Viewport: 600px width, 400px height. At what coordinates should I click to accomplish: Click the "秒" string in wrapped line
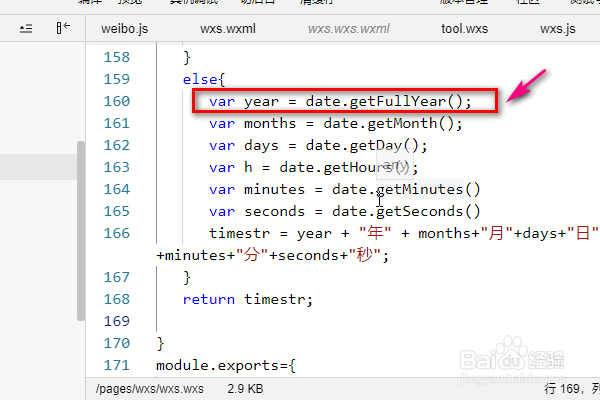coord(364,255)
